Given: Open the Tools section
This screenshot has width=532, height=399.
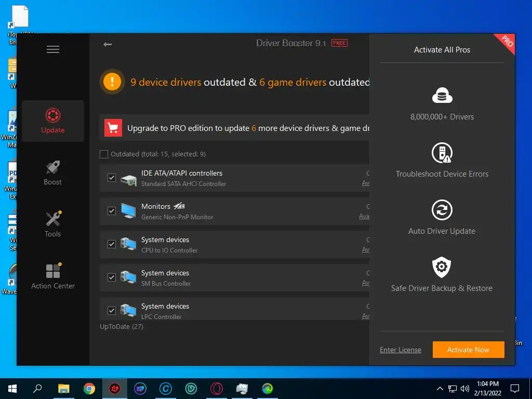Looking at the screenshot, I should [53, 224].
